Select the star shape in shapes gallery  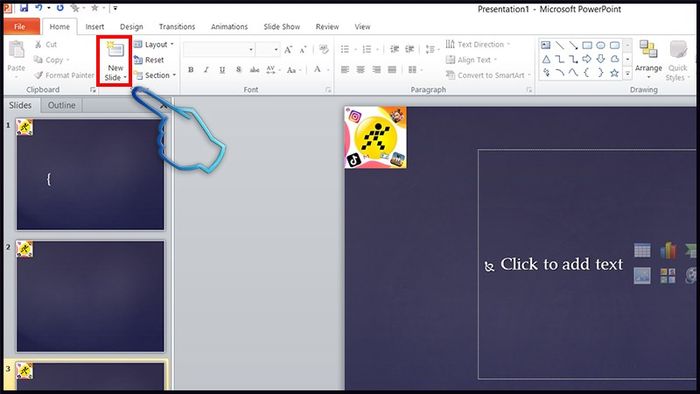[x=614, y=73]
